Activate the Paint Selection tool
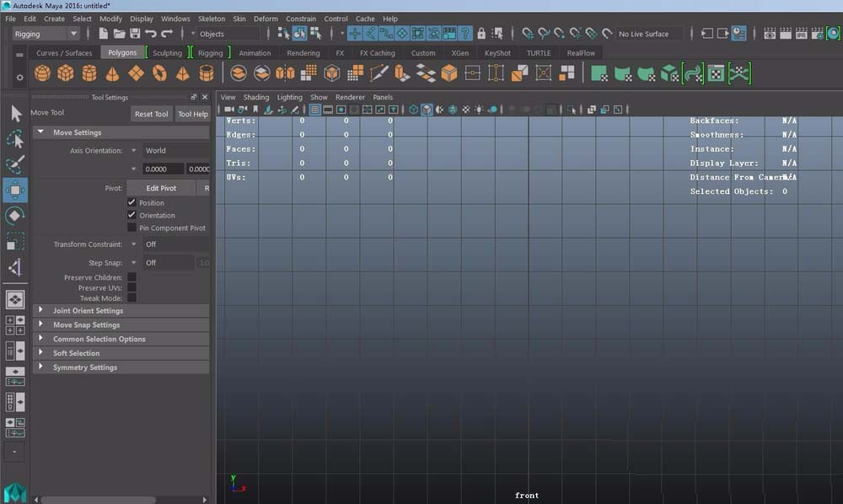Screen dimensions: 843x504 pyautogui.click(x=15, y=164)
